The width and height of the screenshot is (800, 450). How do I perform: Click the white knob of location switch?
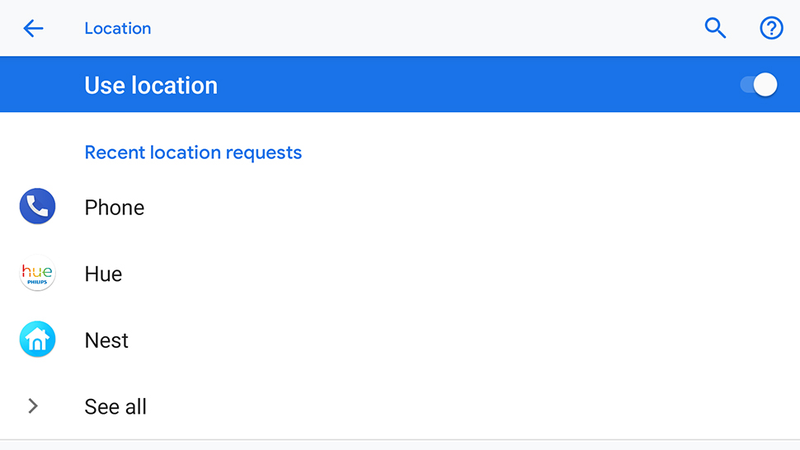pyautogui.click(x=765, y=85)
